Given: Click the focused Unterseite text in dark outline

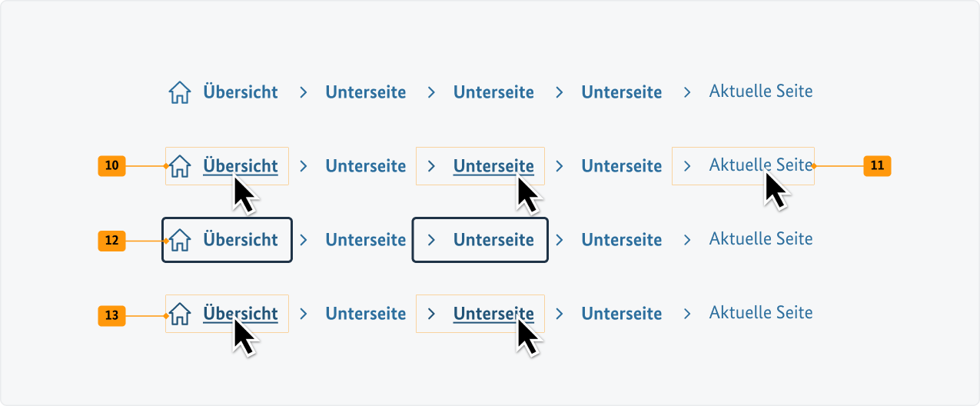Looking at the screenshot, I should [x=493, y=240].
